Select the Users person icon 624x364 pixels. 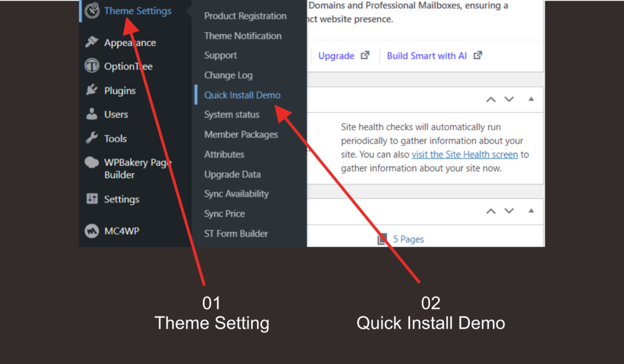click(x=93, y=114)
